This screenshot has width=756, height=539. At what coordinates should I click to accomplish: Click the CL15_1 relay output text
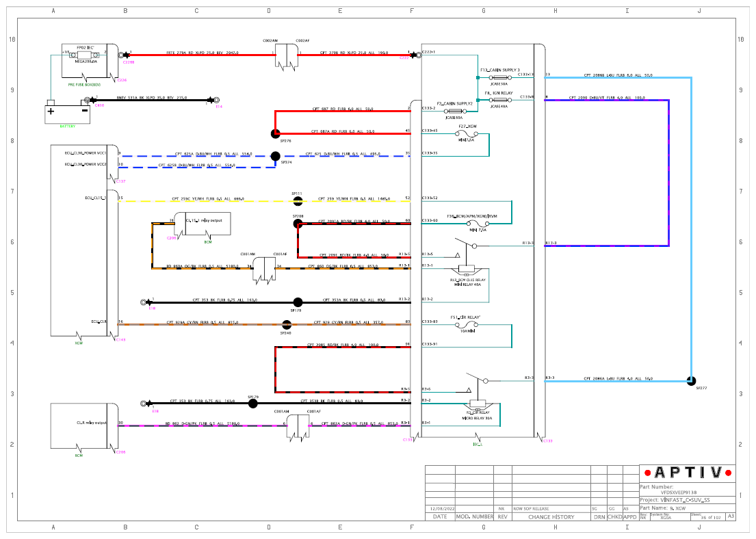pyautogui.click(x=204, y=220)
